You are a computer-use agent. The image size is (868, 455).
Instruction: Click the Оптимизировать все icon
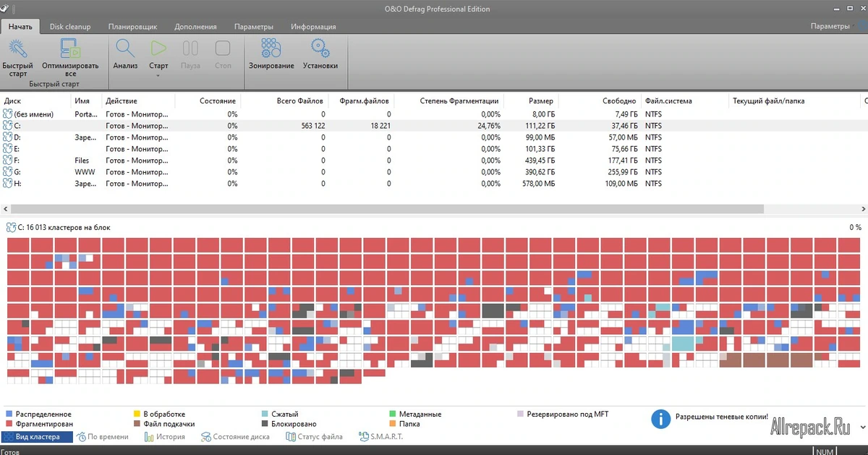(x=70, y=49)
